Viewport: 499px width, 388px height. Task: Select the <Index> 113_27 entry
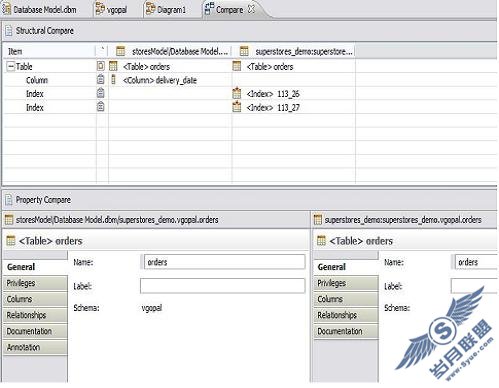273,108
